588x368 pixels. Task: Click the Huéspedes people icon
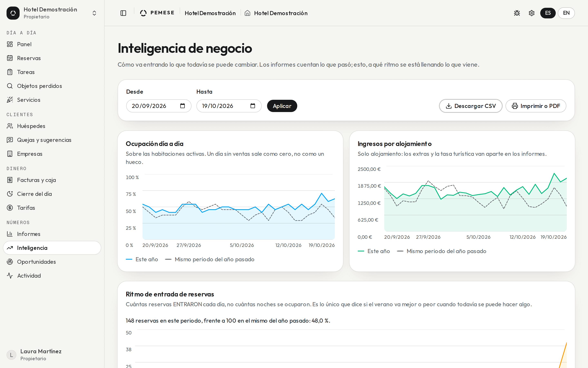point(10,126)
